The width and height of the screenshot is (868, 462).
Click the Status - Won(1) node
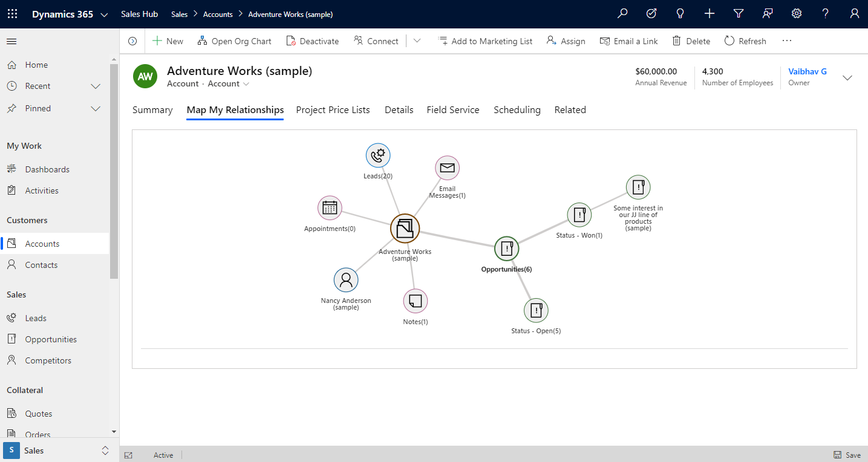pyautogui.click(x=579, y=215)
